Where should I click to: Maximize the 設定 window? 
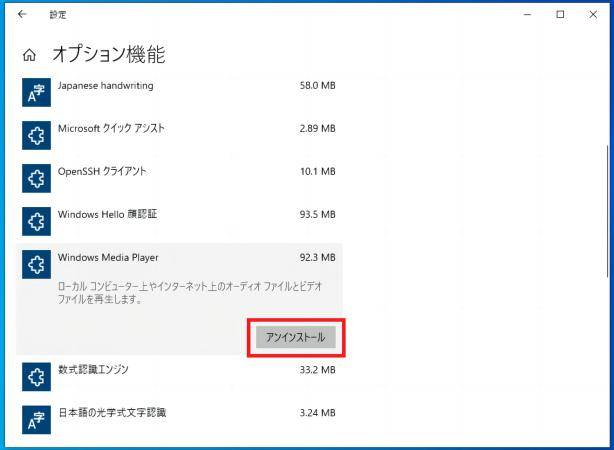560,14
